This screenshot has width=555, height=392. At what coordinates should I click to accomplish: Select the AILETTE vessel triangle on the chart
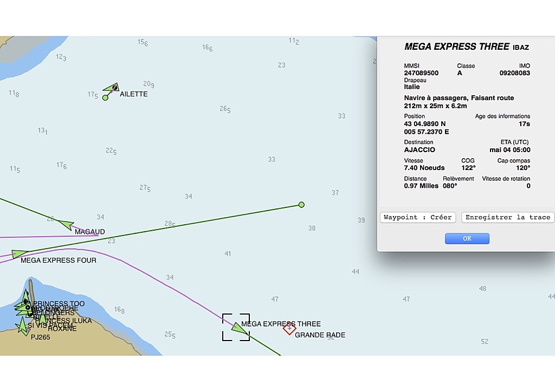click(x=112, y=87)
